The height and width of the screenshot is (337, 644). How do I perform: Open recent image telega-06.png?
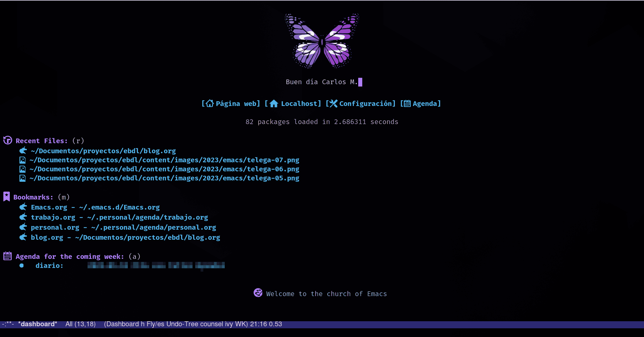coord(164,169)
